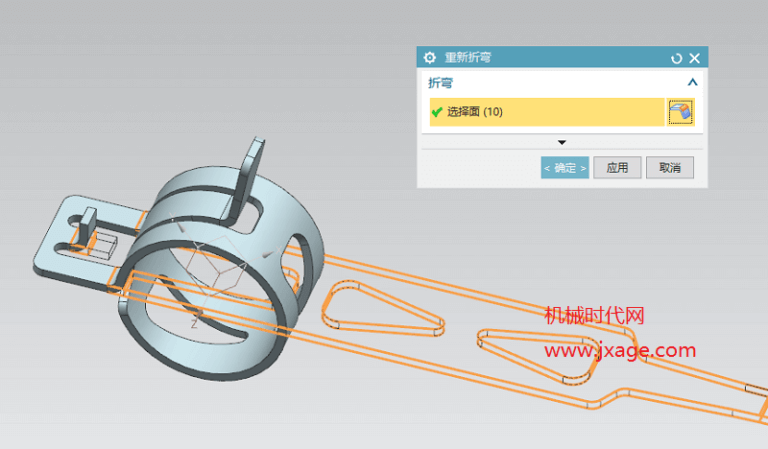Select the first triangular cutout in the strip
The image size is (768, 449).
pos(383,310)
